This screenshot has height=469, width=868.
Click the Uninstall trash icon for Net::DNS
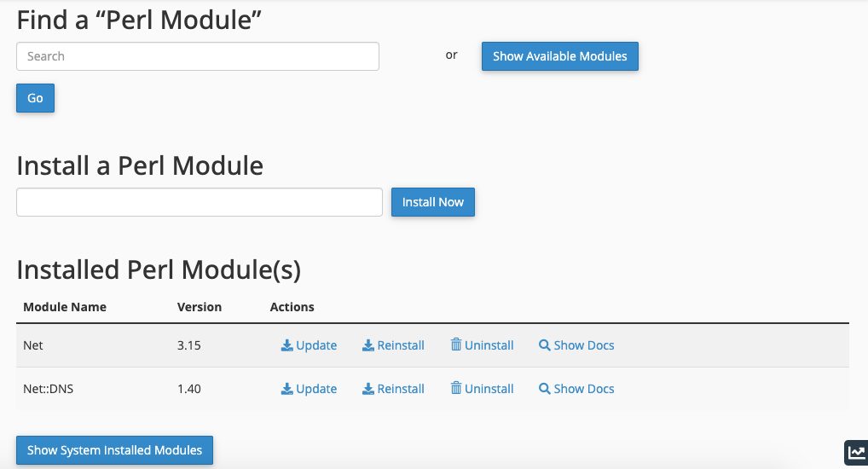pyautogui.click(x=456, y=388)
